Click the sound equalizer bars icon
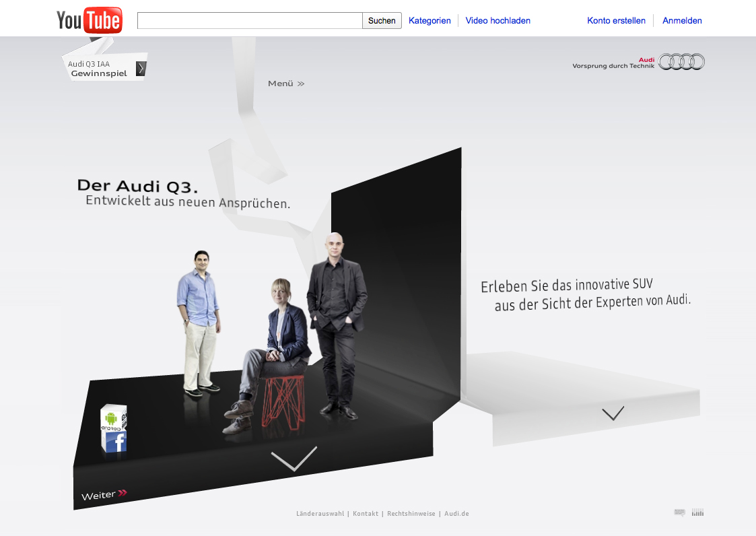 pyautogui.click(x=697, y=512)
